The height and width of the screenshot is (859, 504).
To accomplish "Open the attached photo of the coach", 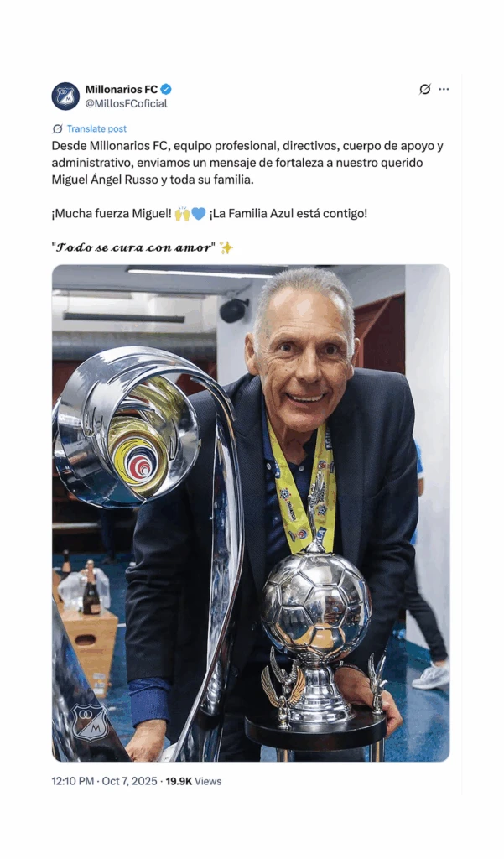I will click(251, 513).
